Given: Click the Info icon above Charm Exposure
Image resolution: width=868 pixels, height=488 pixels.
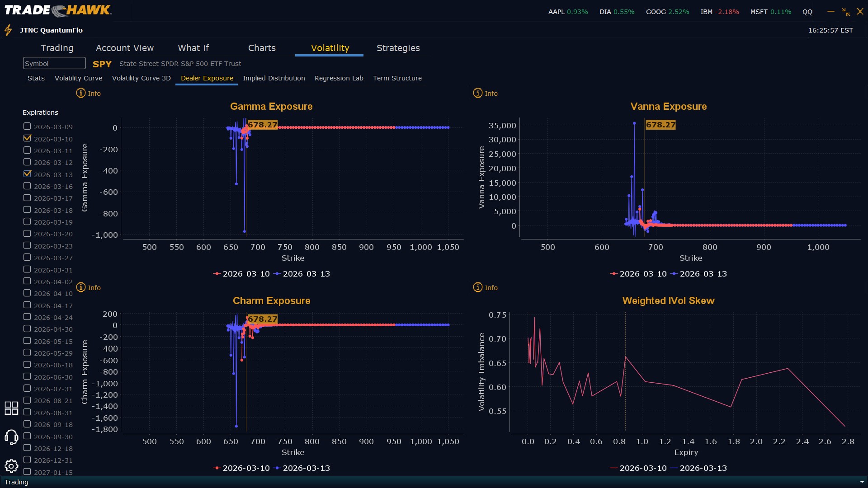Looking at the screenshot, I should click(81, 287).
